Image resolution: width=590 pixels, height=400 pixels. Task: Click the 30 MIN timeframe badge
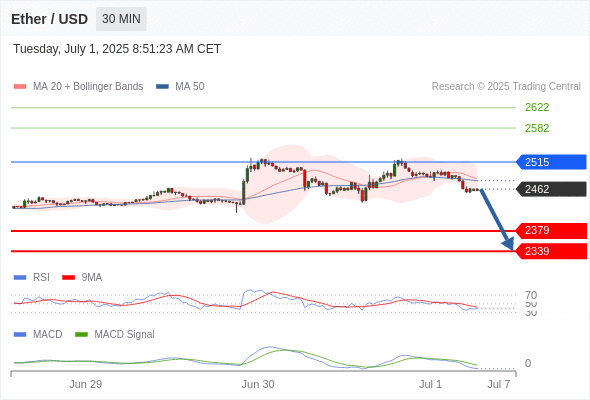tap(121, 19)
